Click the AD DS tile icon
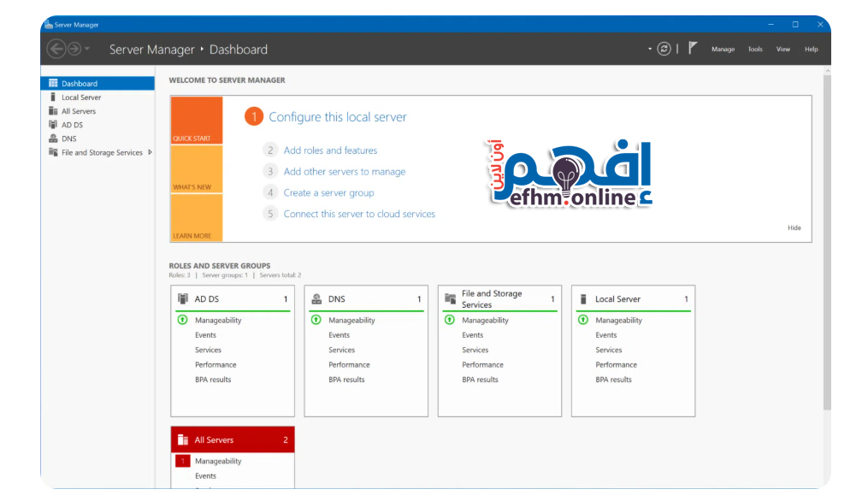The width and height of the screenshot is (868, 501). point(182,299)
